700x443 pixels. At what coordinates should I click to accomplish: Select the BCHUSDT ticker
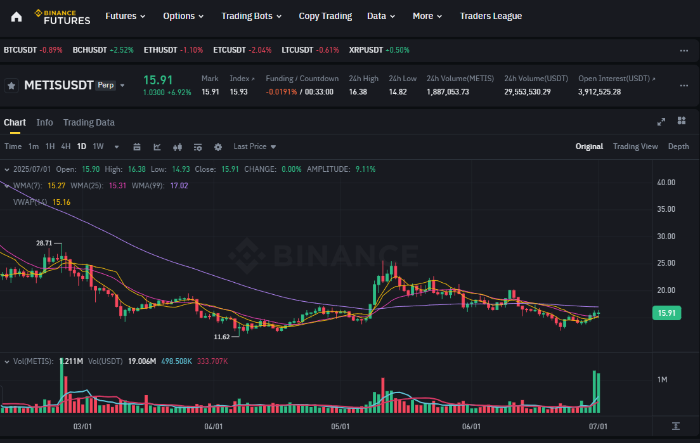103,50
